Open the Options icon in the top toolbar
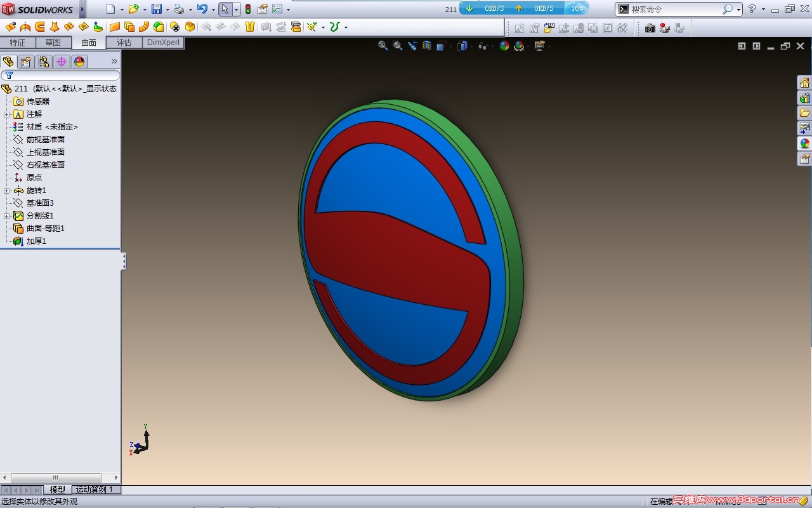This screenshot has height=508, width=812. 277,9
